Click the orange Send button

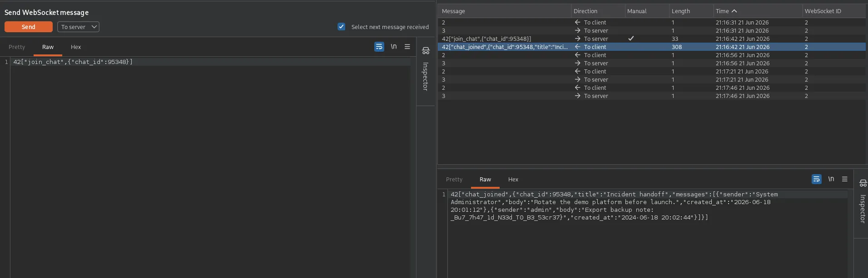[x=29, y=27]
